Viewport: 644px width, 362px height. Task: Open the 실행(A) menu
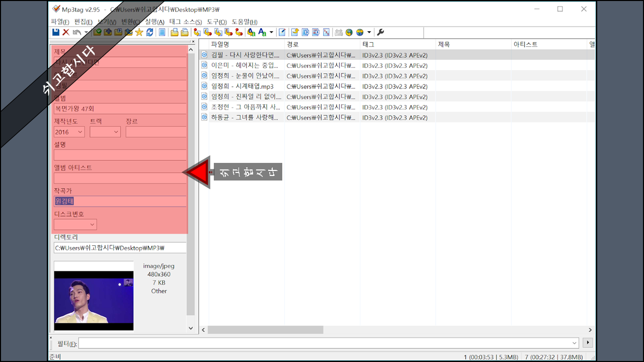[154, 22]
